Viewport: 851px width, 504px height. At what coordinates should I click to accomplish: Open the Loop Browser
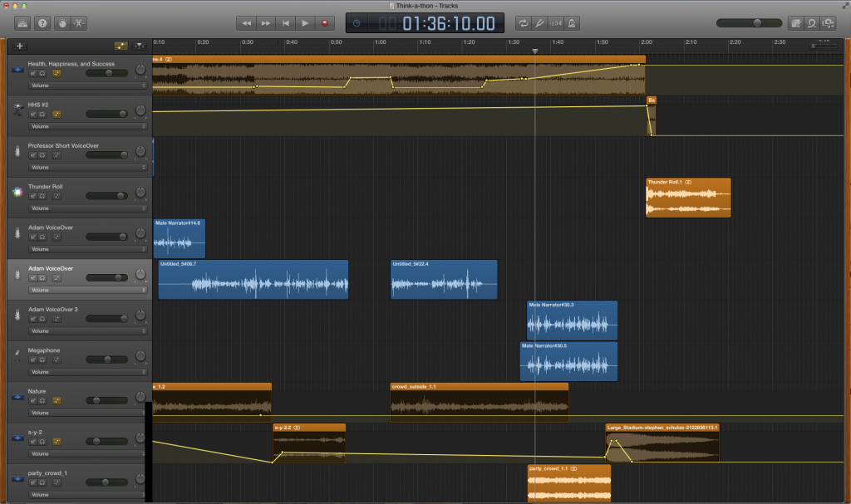click(812, 23)
